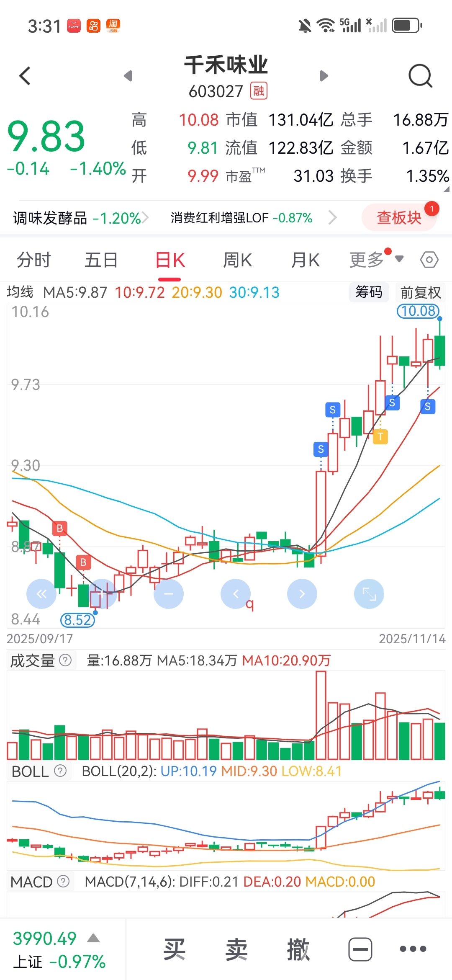
Task: Open the three-dot more menu
Action: [x=413, y=949]
